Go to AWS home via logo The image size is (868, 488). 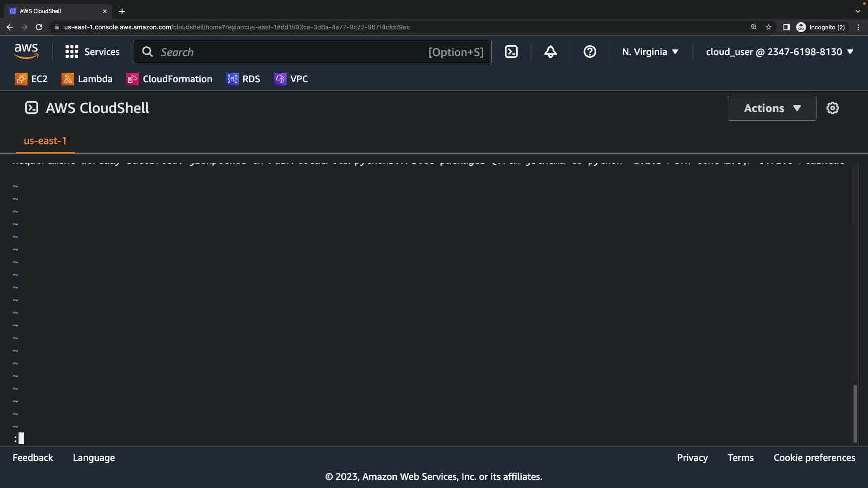26,52
